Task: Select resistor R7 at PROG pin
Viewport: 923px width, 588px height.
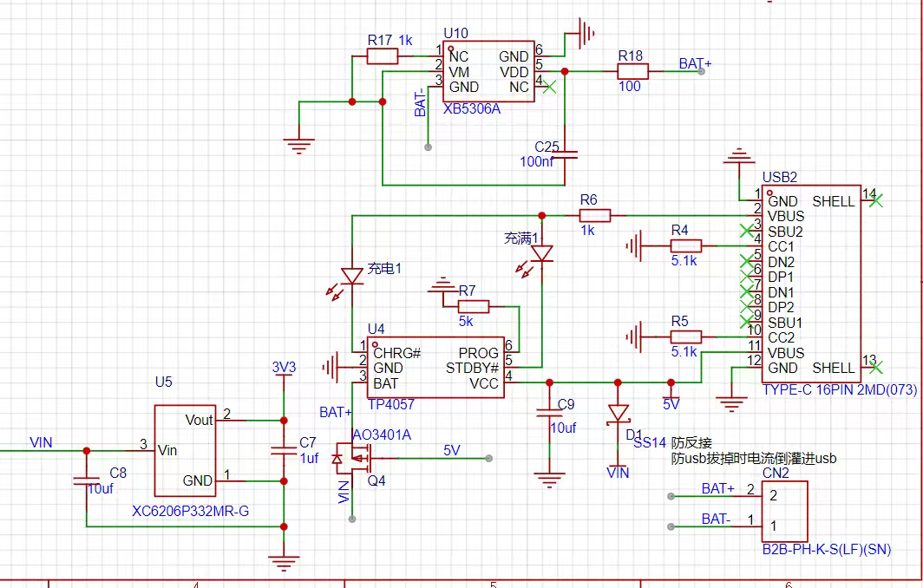Action: 474,306
